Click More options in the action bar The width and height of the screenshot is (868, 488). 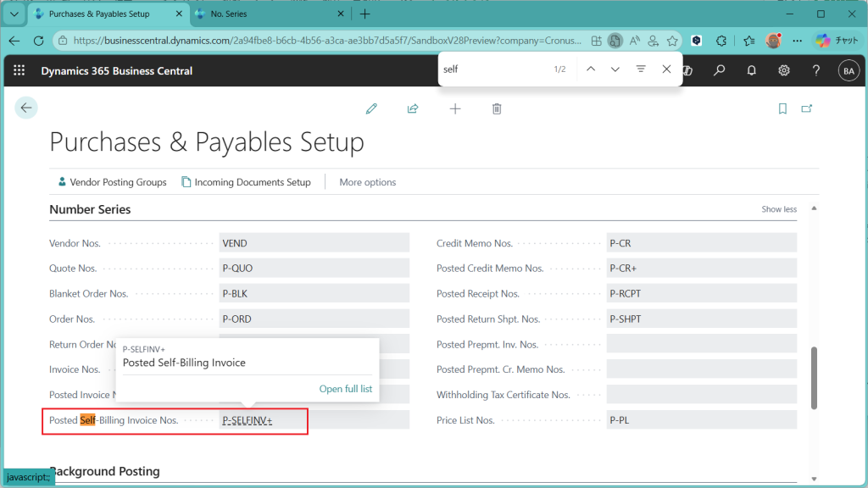367,182
